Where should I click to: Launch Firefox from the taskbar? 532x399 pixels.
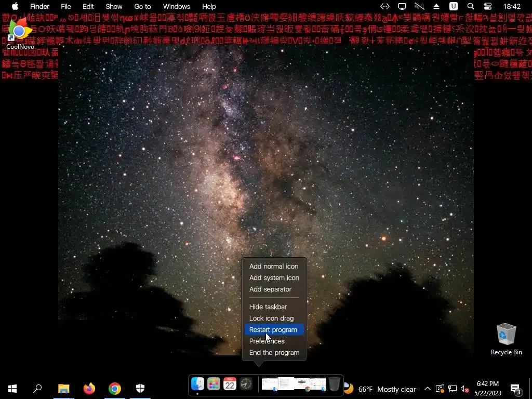point(89,389)
